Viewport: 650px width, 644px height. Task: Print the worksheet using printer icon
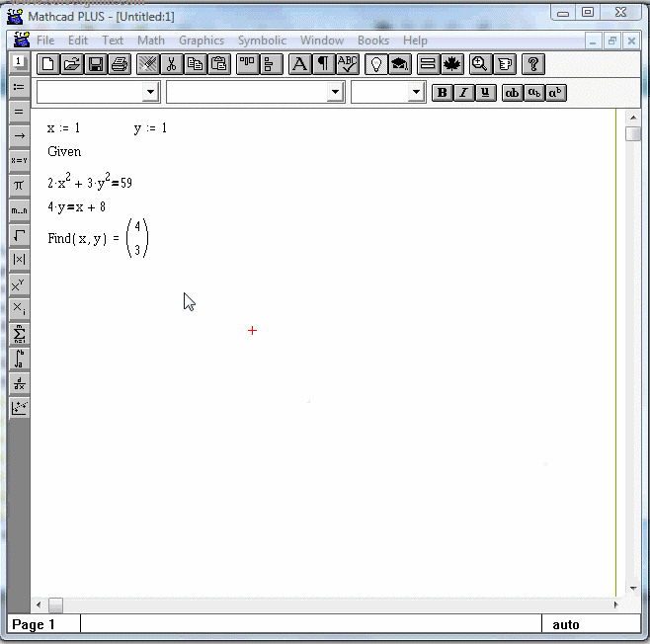[x=120, y=64]
